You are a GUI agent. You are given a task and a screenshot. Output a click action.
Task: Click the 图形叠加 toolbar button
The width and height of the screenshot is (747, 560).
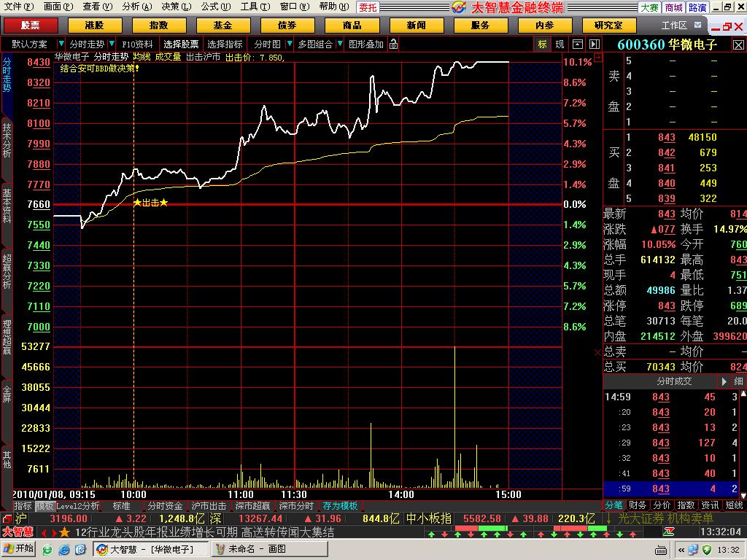point(366,44)
